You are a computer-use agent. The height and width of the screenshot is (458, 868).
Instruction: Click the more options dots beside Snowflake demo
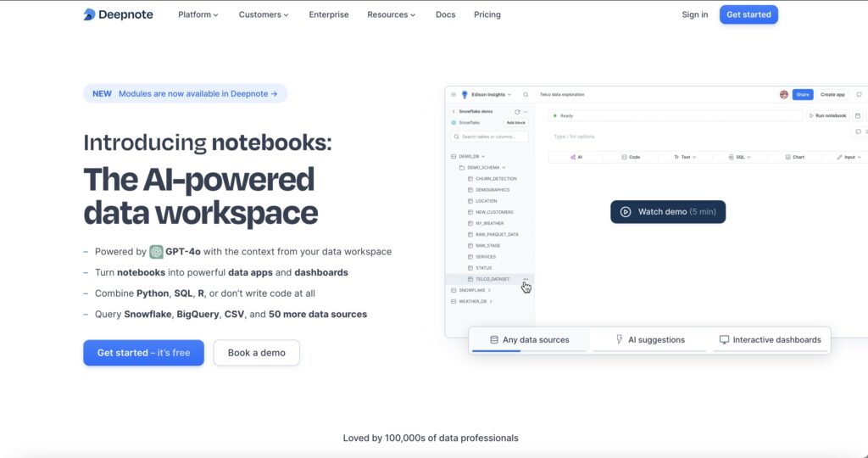coord(526,112)
